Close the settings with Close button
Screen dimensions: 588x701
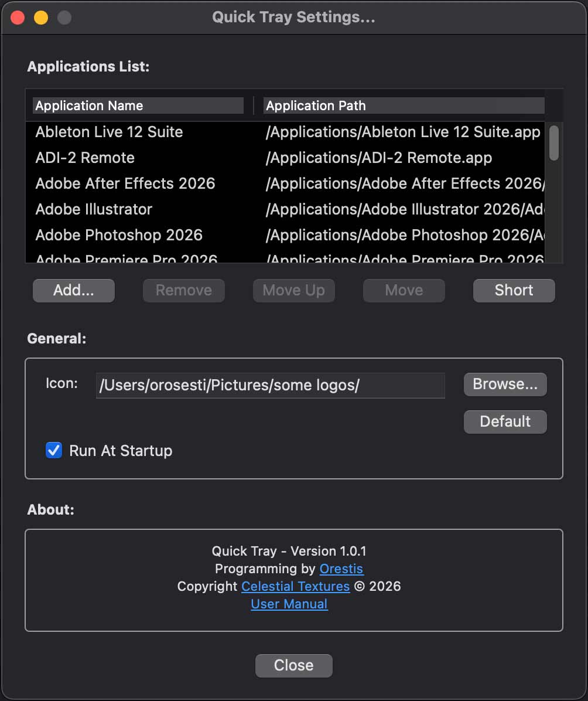(293, 666)
